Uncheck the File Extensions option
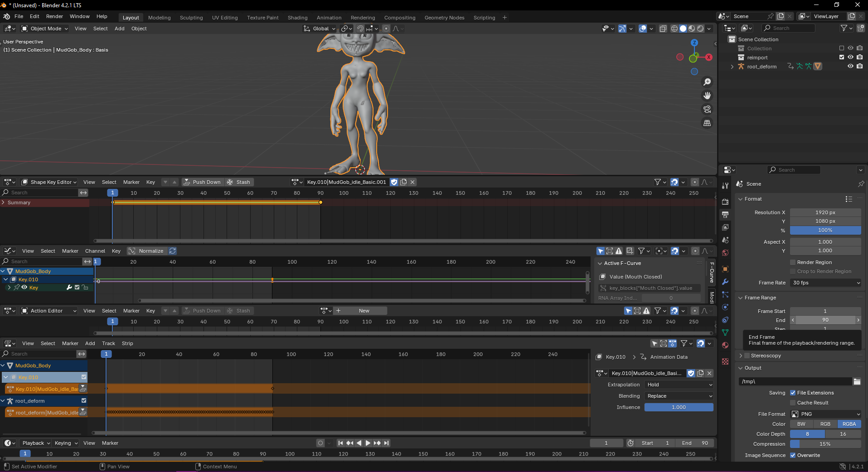The height and width of the screenshot is (472, 868). point(793,393)
